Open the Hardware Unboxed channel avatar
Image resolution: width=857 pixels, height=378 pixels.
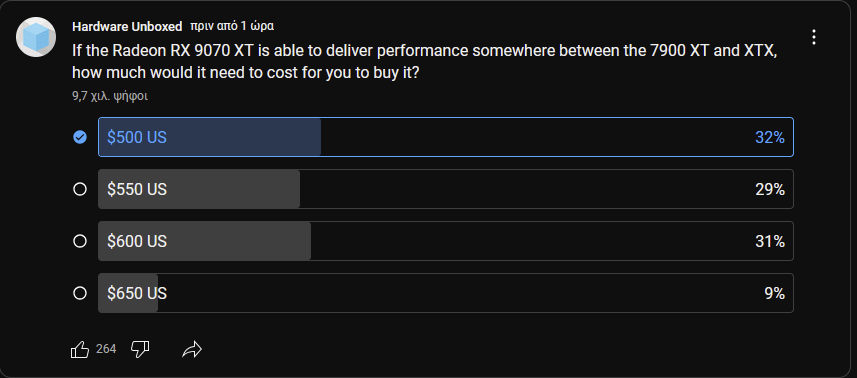click(x=36, y=37)
